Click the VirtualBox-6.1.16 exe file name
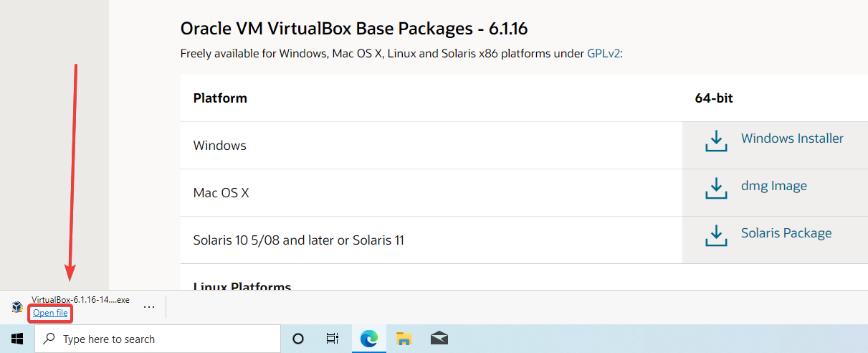The height and width of the screenshot is (353, 868). (x=80, y=300)
